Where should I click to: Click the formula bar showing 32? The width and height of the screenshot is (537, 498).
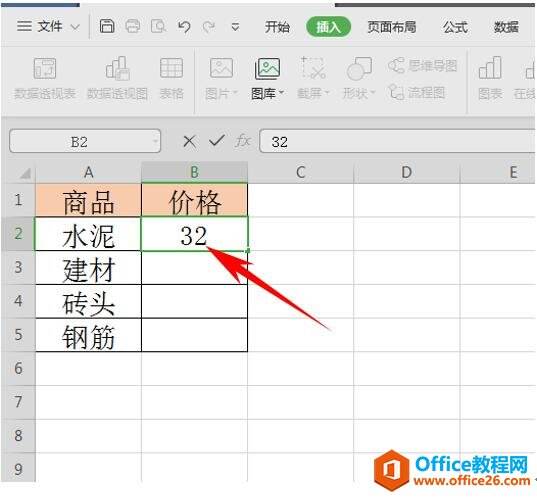pos(397,141)
